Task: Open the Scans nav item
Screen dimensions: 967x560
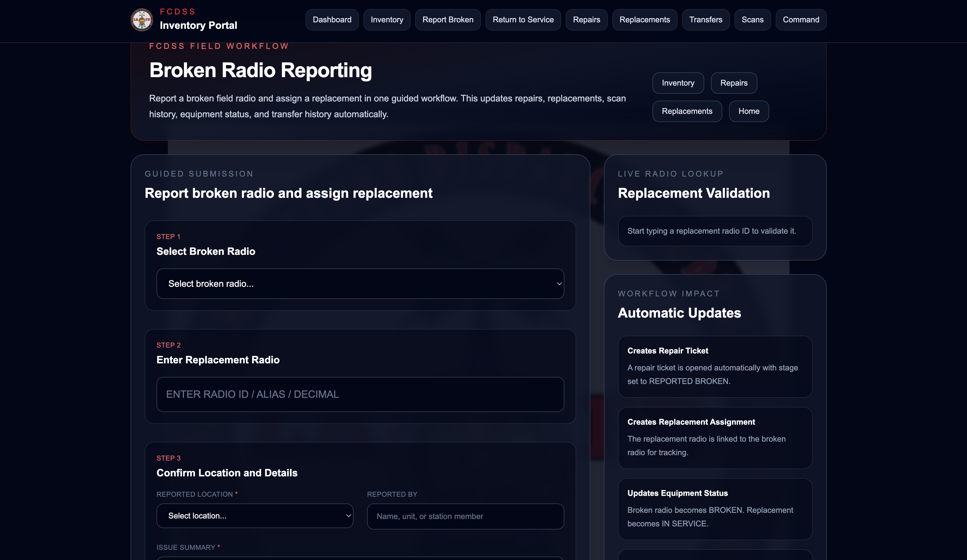Action: [752, 19]
